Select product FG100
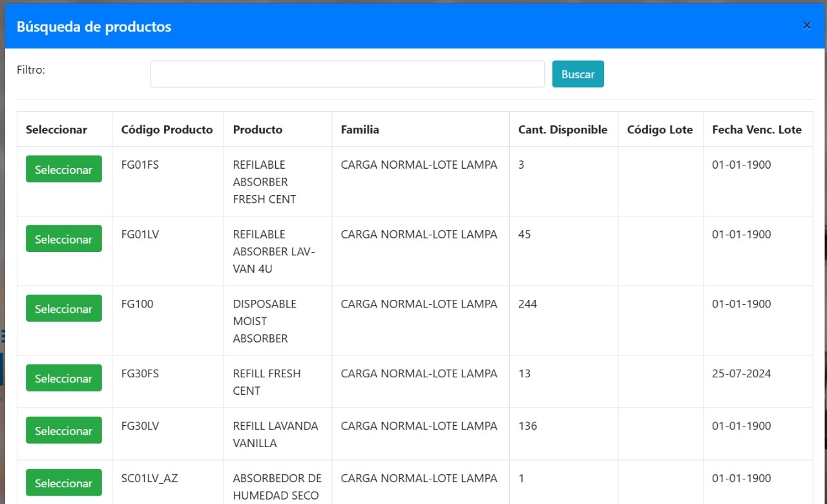 click(64, 309)
